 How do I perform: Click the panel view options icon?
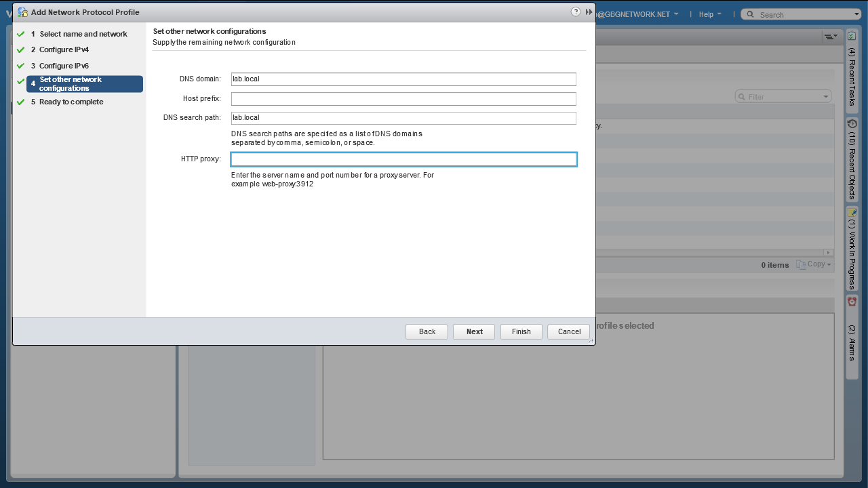[830, 37]
